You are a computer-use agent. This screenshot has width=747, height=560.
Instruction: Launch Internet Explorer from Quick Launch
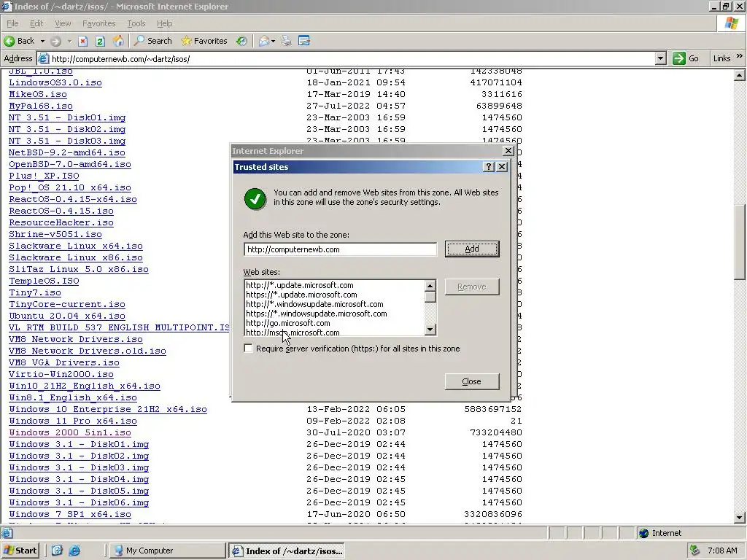(x=75, y=551)
